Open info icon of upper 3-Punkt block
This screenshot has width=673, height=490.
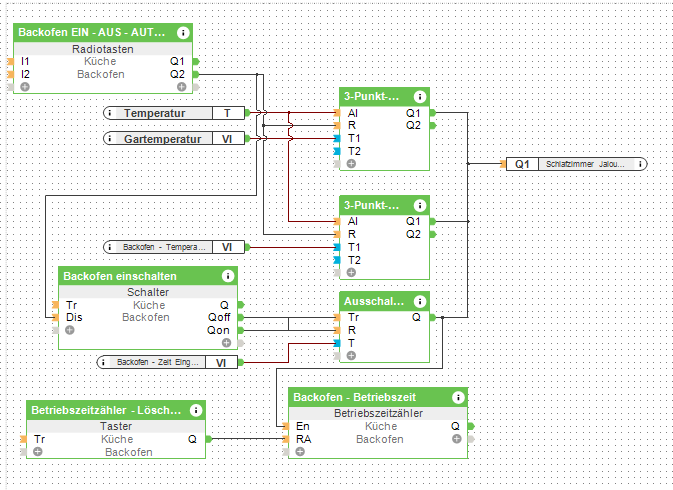click(420, 97)
